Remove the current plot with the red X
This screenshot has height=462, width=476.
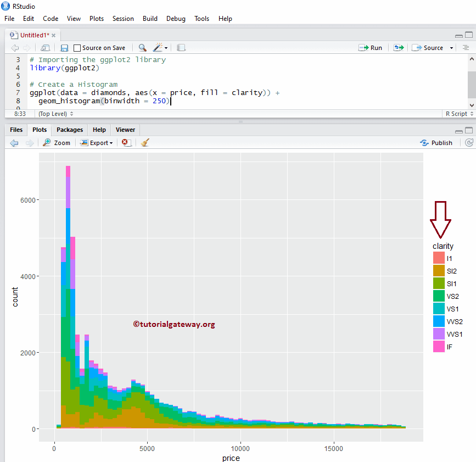tap(125, 143)
